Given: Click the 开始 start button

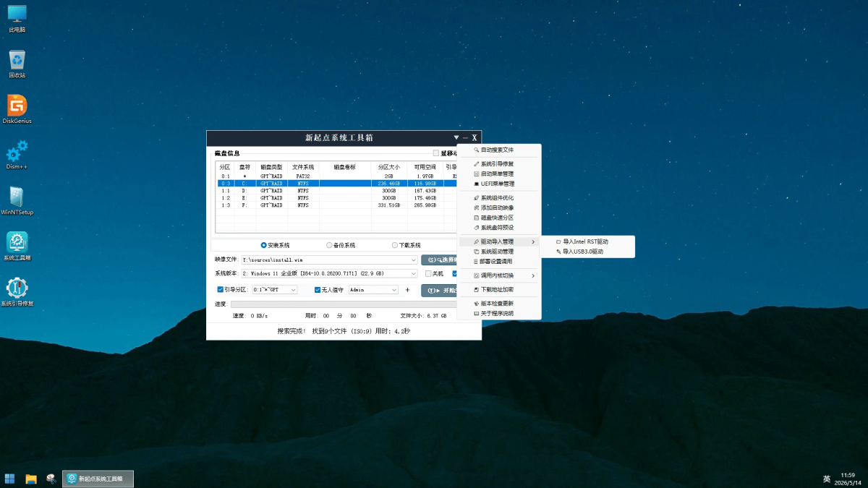Looking at the screenshot, I should [x=439, y=290].
